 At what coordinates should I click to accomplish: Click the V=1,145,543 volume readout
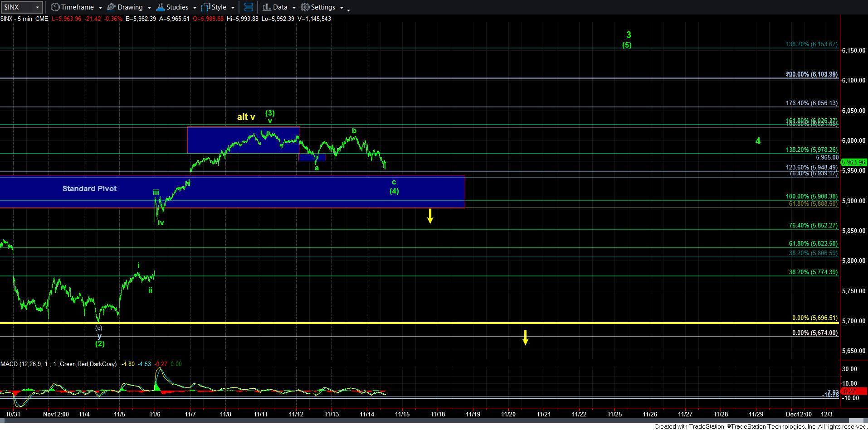click(x=314, y=19)
